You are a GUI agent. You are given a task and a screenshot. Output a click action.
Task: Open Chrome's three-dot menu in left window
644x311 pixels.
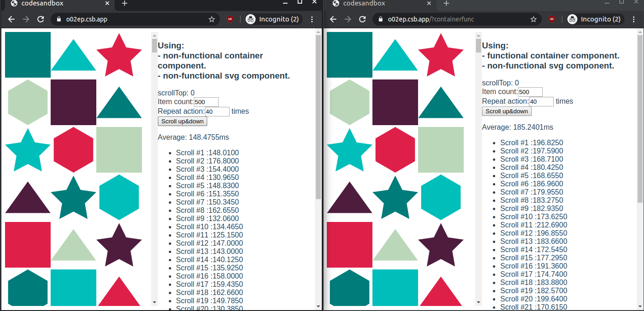coord(312,19)
